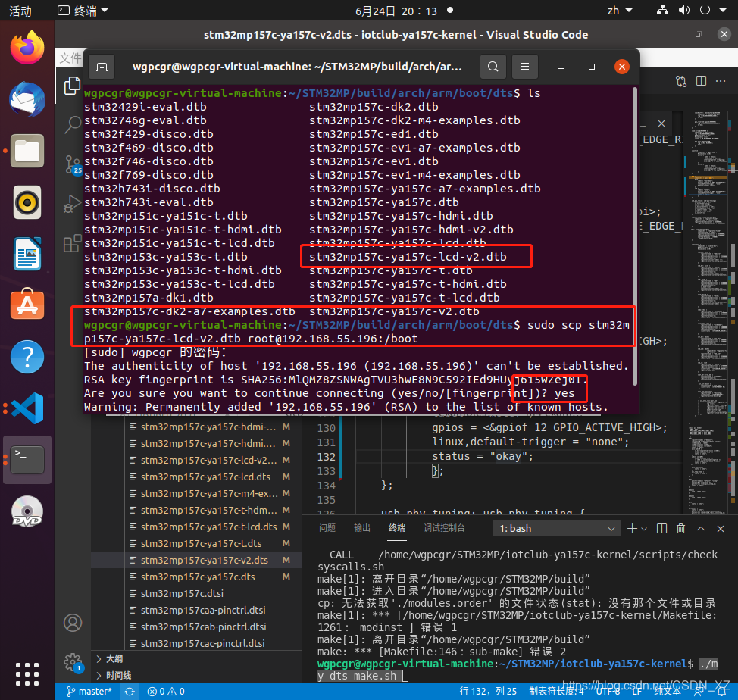Click 活动 Activities in the top bar
This screenshot has height=700, width=738.
20,11
